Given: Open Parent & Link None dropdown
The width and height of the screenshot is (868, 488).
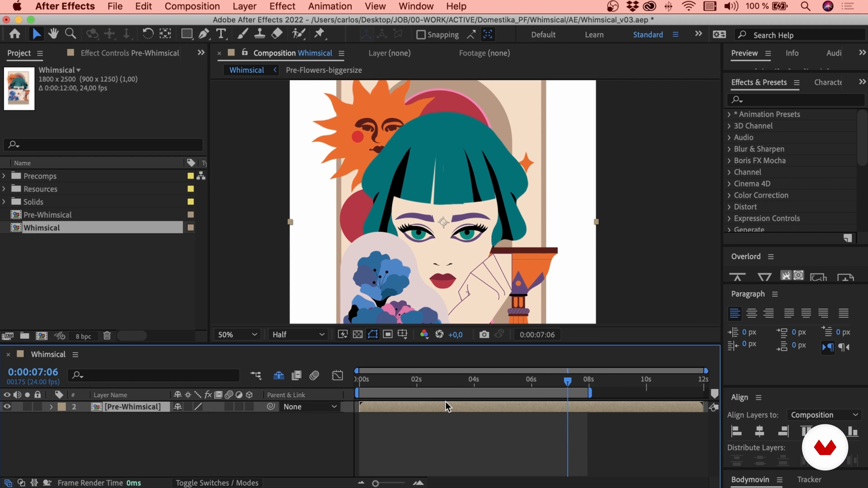Looking at the screenshot, I should point(310,406).
